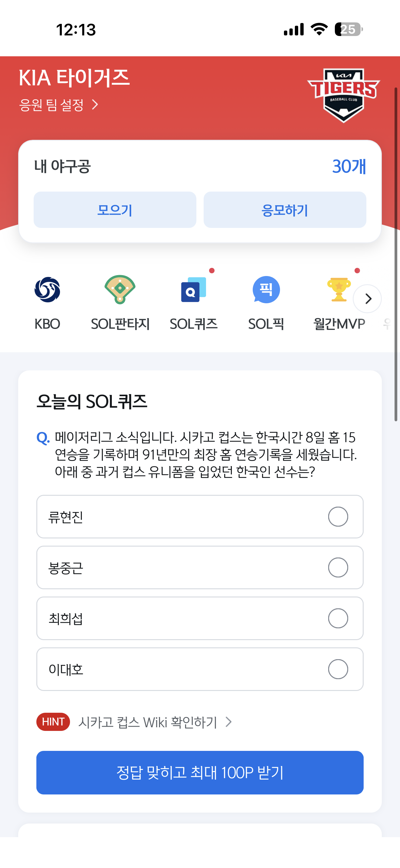
Task: Tap the red HINT badge
Action: click(53, 722)
